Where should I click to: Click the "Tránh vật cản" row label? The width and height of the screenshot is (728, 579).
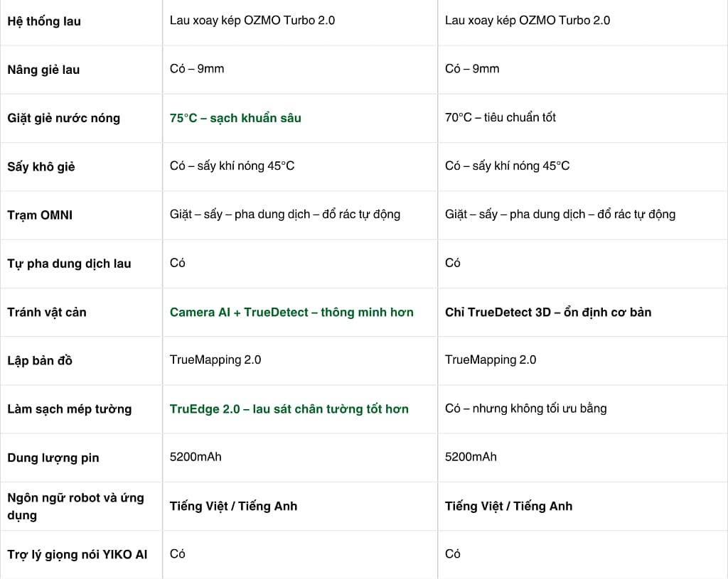click(47, 312)
